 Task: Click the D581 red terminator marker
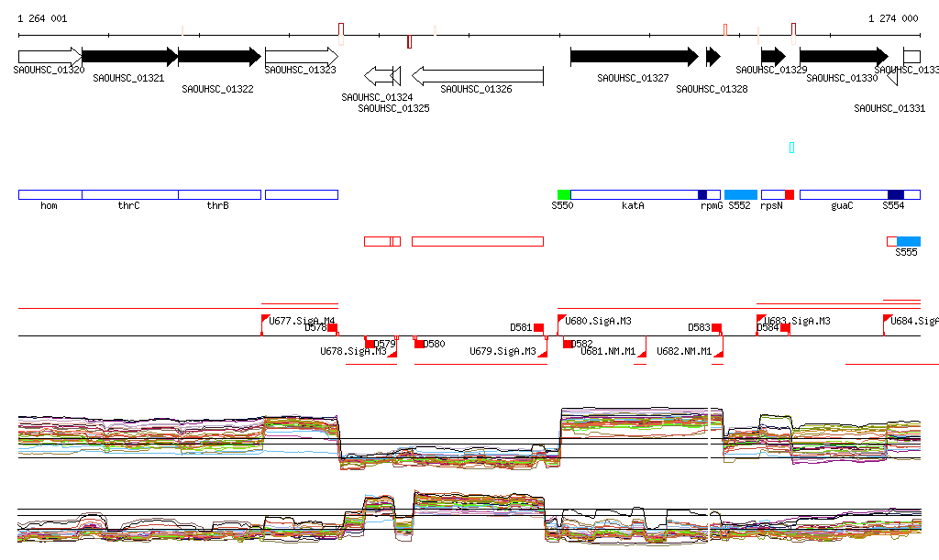[539, 328]
